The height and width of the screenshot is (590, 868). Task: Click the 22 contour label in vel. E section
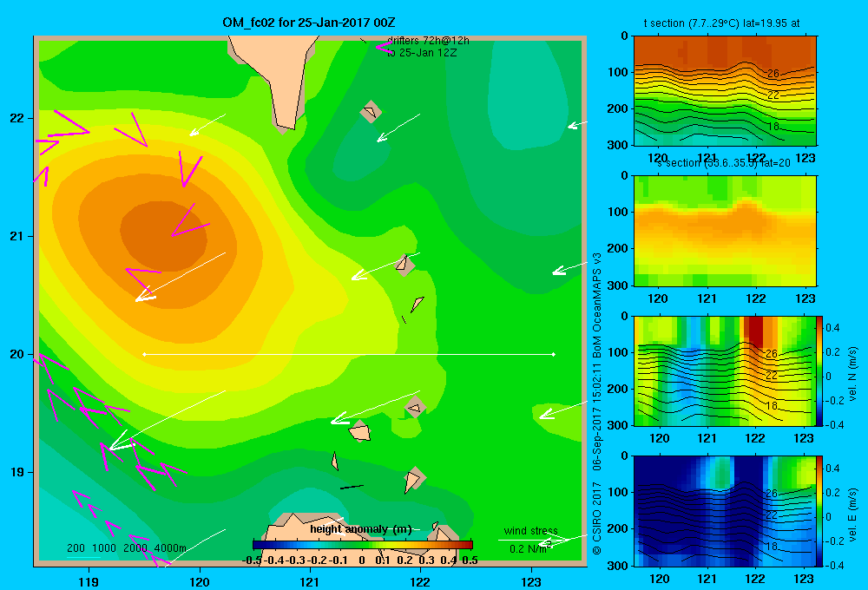(773, 515)
